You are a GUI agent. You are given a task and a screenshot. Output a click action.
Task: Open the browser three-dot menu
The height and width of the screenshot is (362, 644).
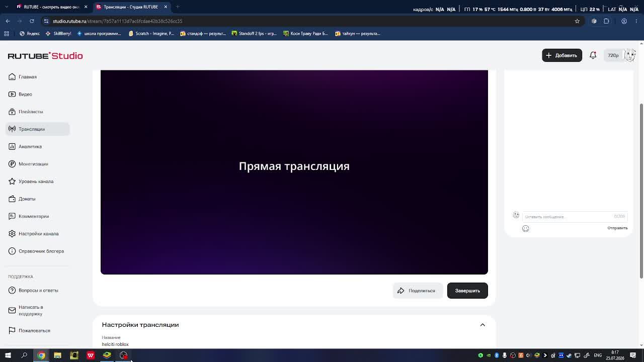(637, 21)
